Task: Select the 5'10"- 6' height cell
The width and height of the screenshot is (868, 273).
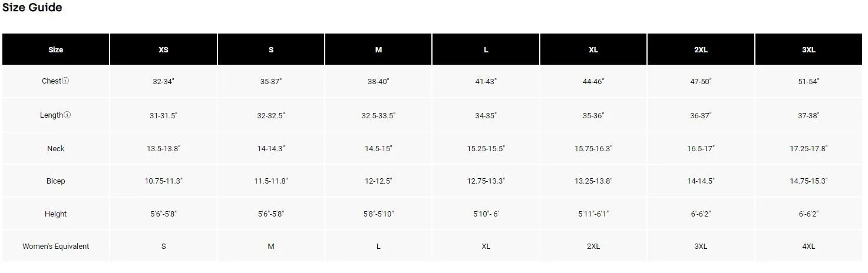Action: pos(486,214)
